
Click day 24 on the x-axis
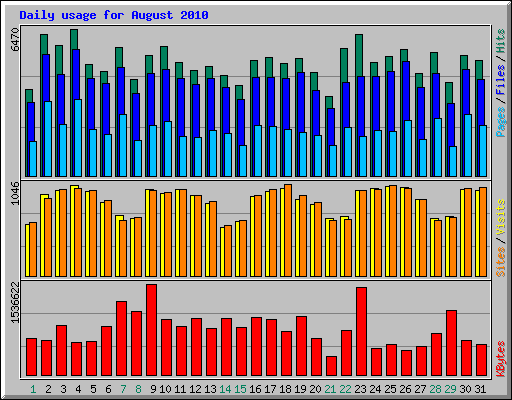[375, 389]
